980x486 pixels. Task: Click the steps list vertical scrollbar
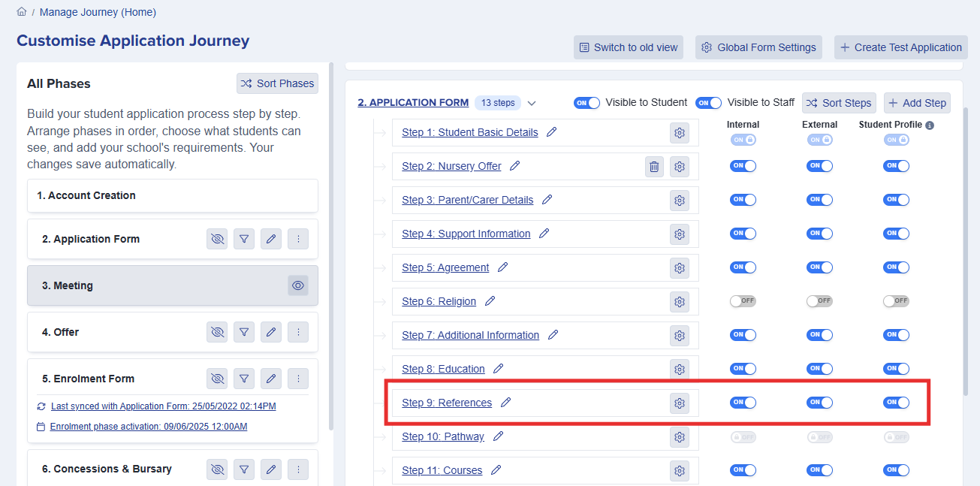(967, 248)
